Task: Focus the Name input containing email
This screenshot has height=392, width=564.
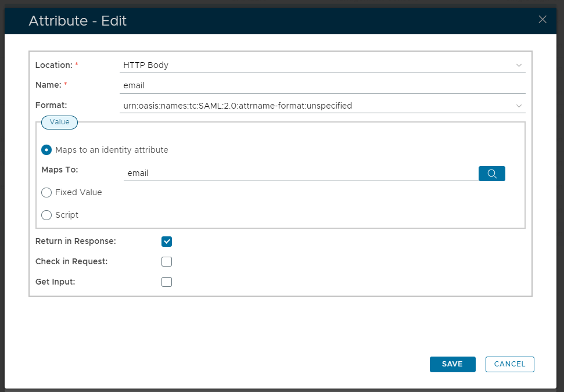Action: click(322, 85)
